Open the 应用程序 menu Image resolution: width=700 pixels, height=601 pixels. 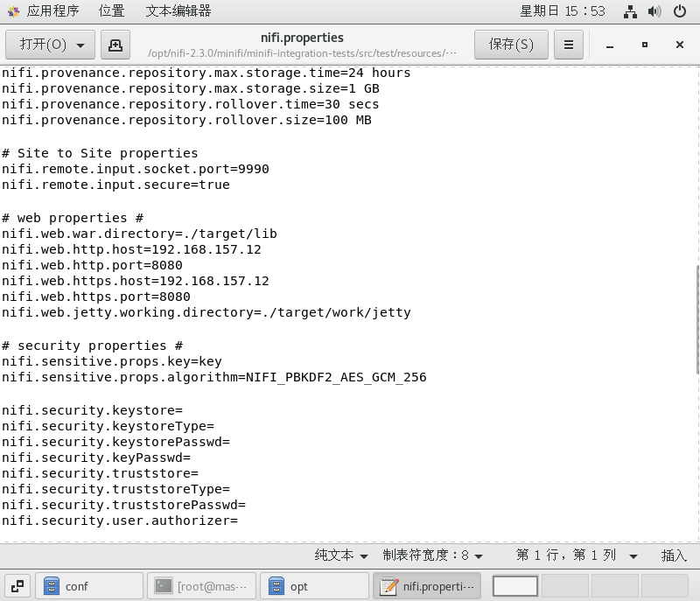coord(52,10)
